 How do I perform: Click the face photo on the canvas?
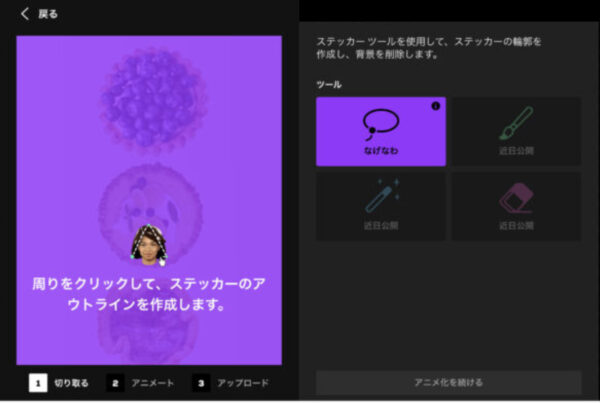coord(149,245)
